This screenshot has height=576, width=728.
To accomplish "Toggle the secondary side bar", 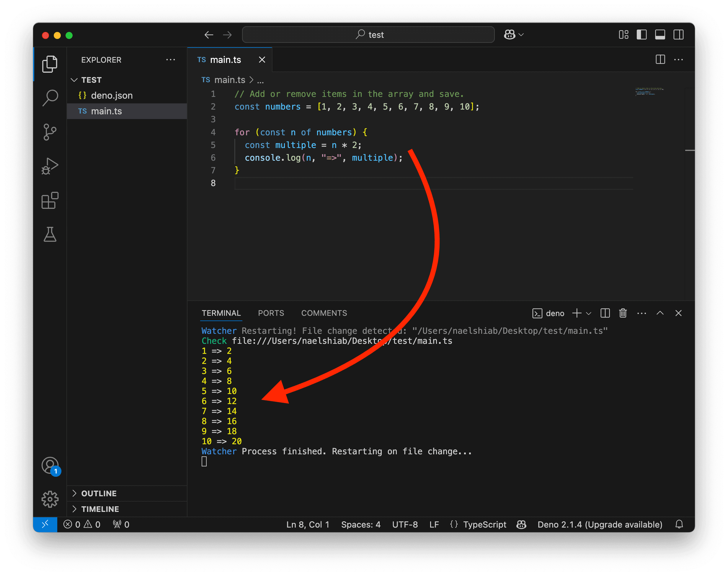I will click(x=678, y=35).
